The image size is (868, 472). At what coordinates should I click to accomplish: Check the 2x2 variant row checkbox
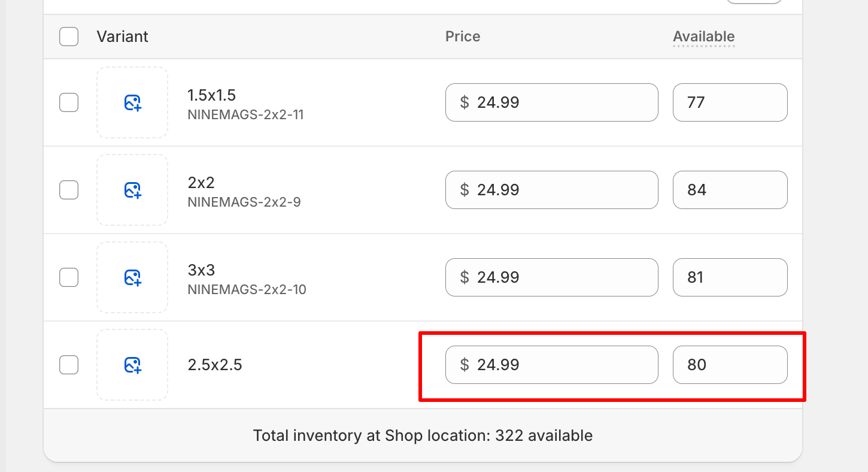coord(69,190)
